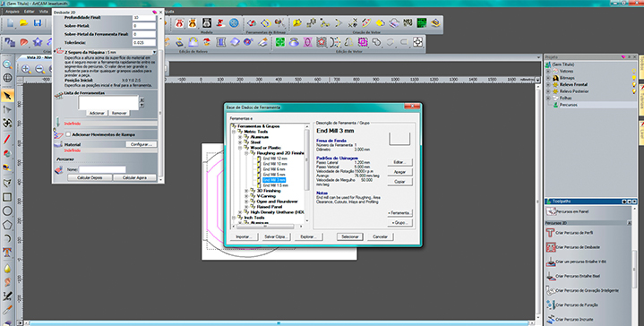Screen dimensions: 644x326
Task: Click the Importar... button
Action: pos(244,237)
